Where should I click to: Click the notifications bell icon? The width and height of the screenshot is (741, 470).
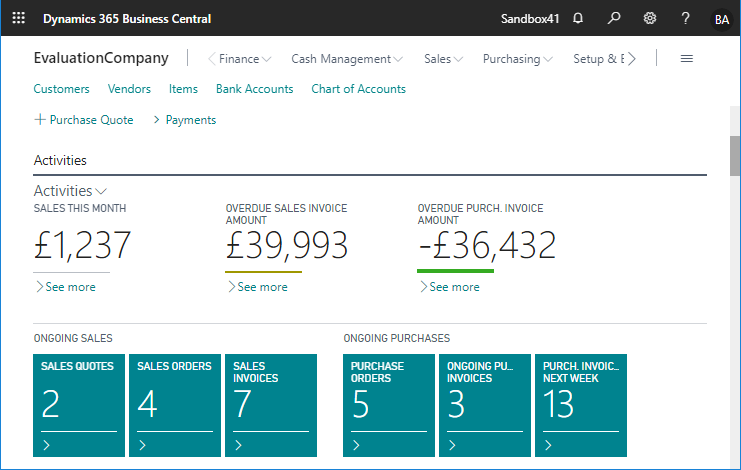[x=578, y=19]
